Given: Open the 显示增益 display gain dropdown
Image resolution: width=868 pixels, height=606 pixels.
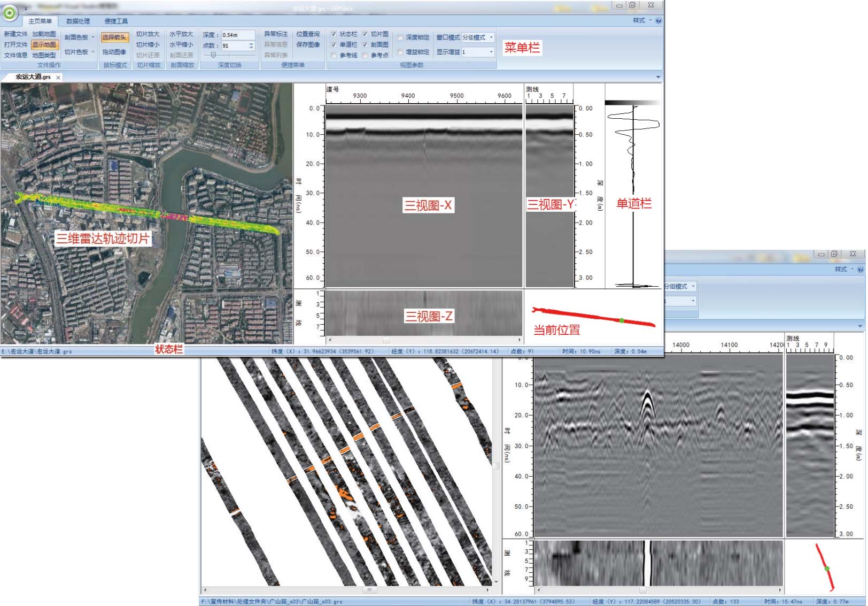Looking at the screenshot, I should 491,52.
